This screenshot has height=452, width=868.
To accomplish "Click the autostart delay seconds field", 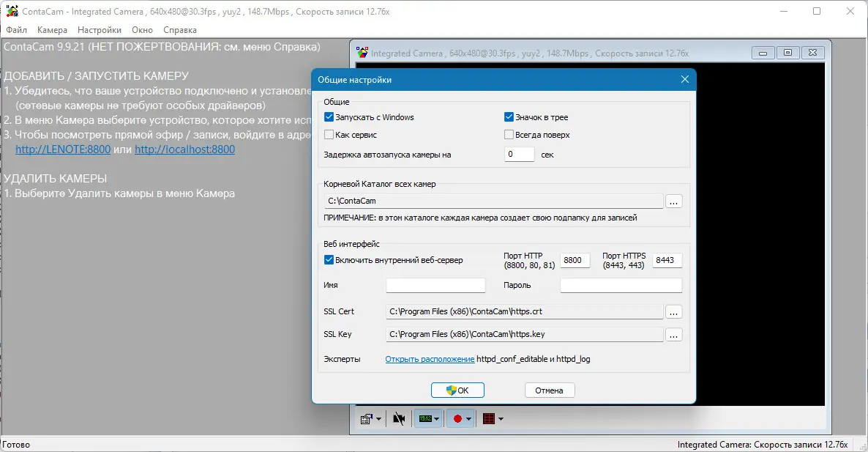I will pos(519,154).
